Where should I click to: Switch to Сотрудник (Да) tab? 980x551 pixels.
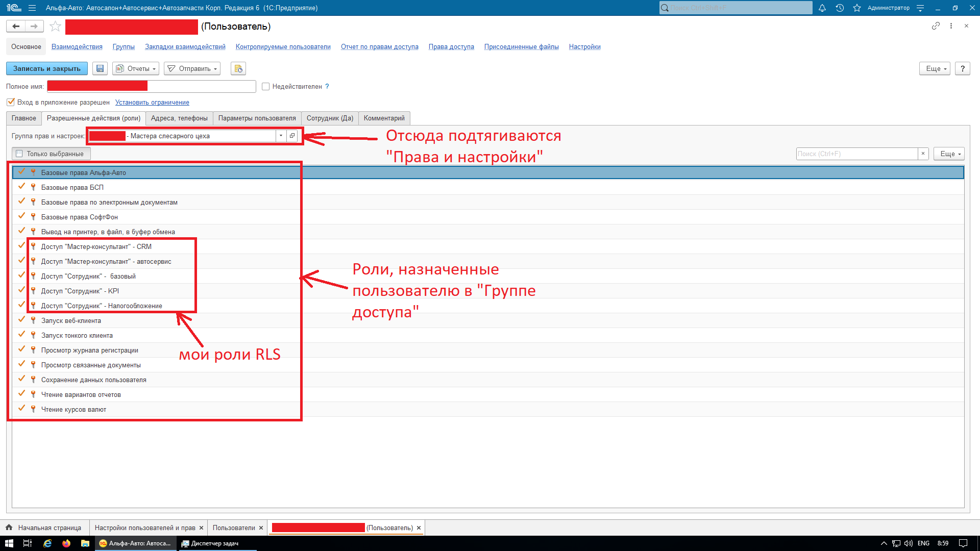pos(330,118)
